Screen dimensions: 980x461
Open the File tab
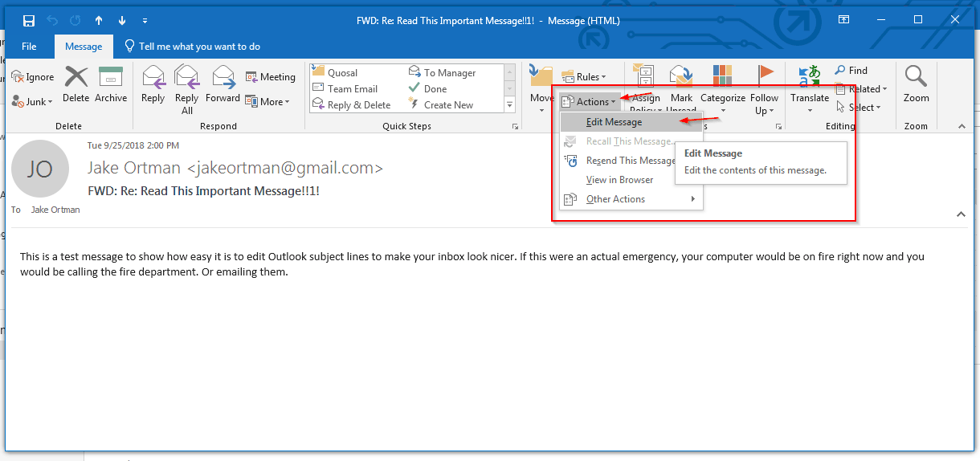29,47
